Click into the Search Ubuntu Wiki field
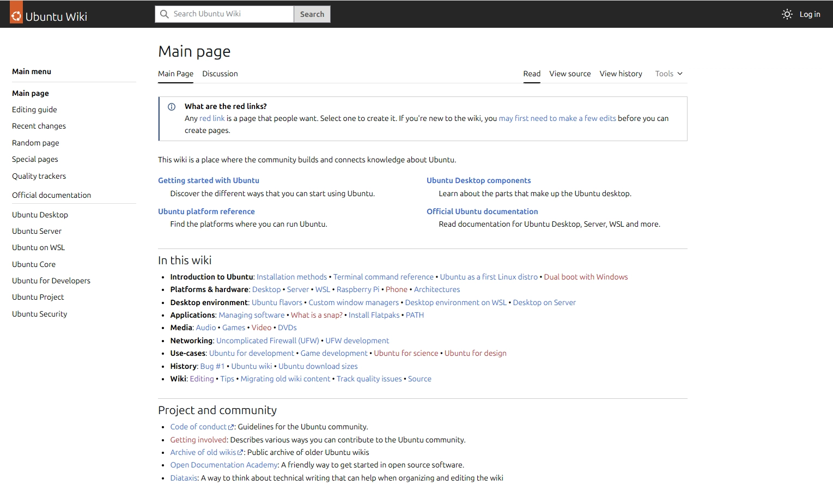 (x=224, y=14)
